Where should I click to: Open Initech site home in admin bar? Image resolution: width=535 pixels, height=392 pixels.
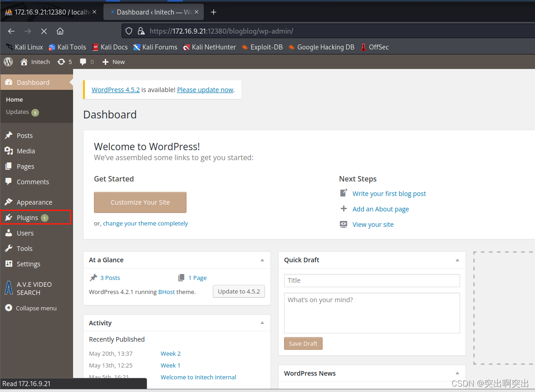tap(35, 62)
